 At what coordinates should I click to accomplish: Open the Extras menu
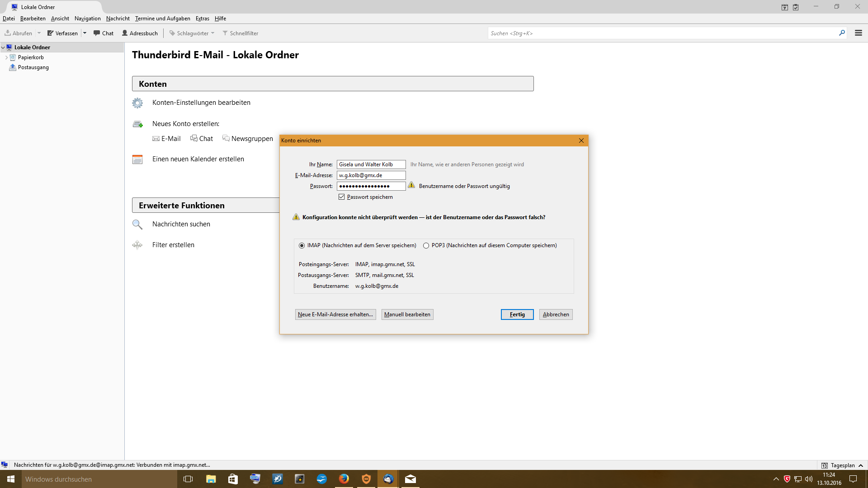point(202,19)
